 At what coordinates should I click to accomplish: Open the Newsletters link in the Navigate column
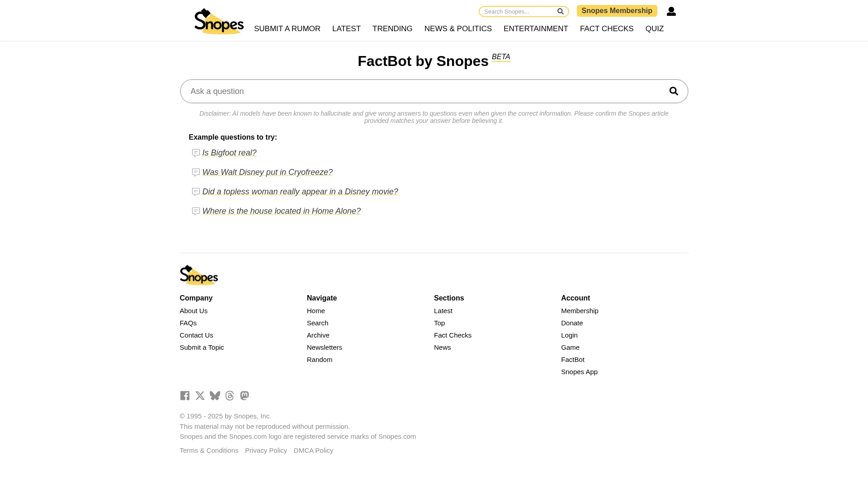(324, 347)
